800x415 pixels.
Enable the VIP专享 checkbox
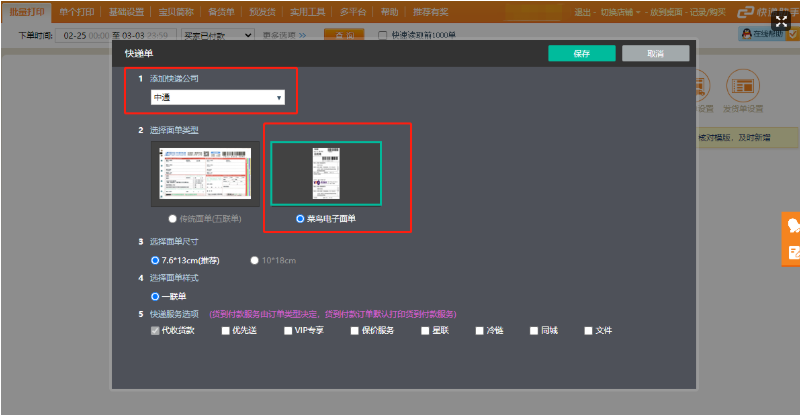coord(288,331)
